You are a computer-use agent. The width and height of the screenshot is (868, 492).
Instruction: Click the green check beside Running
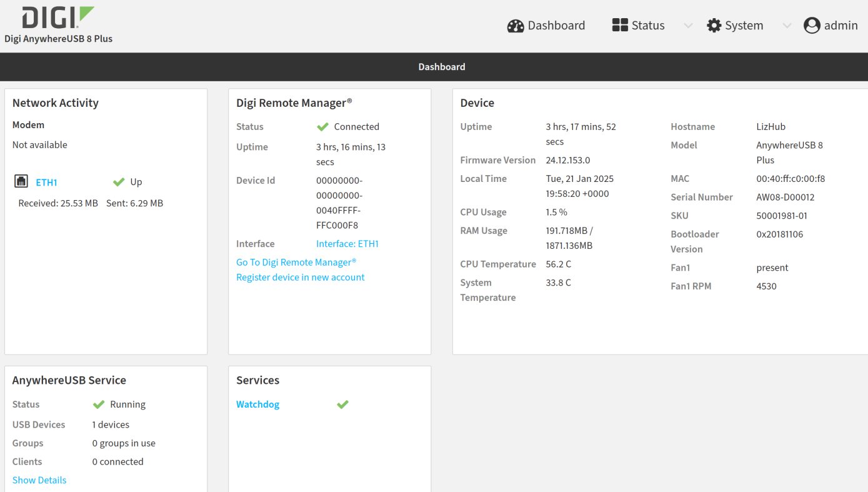(99, 404)
